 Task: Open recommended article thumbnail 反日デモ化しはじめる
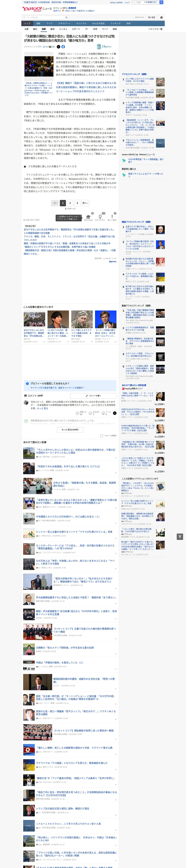point(34,319)
